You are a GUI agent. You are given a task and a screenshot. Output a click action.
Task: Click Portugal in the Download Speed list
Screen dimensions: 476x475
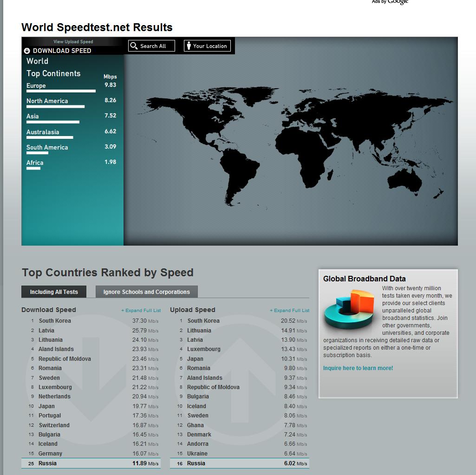50,416
